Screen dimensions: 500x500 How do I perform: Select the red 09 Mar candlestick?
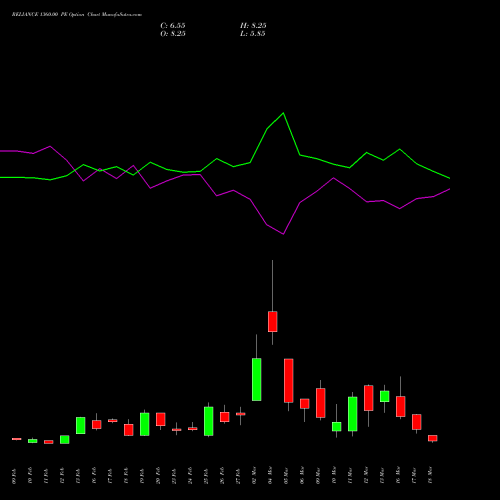(321, 403)
